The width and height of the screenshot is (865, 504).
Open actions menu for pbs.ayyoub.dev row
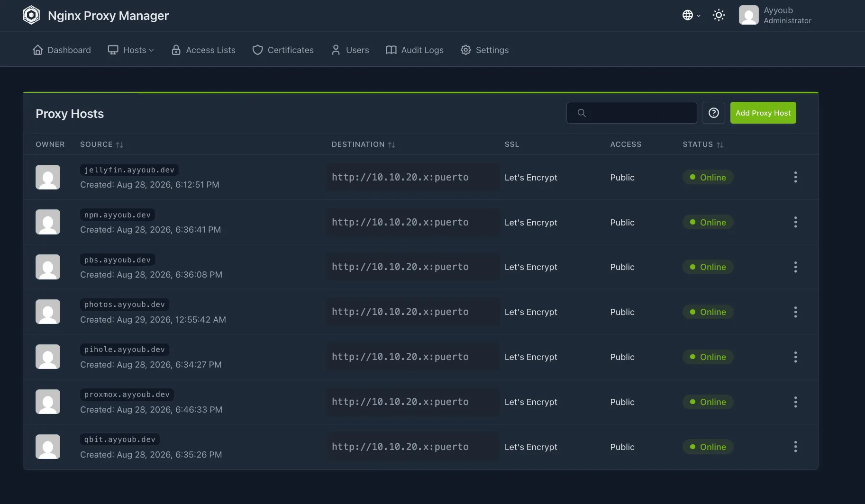pos(795,267)
